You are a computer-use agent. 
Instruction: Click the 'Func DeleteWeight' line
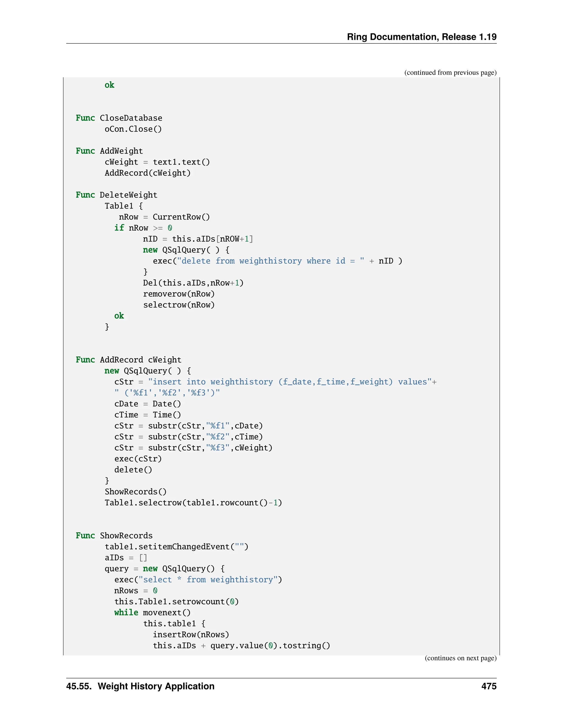point(116,195)
